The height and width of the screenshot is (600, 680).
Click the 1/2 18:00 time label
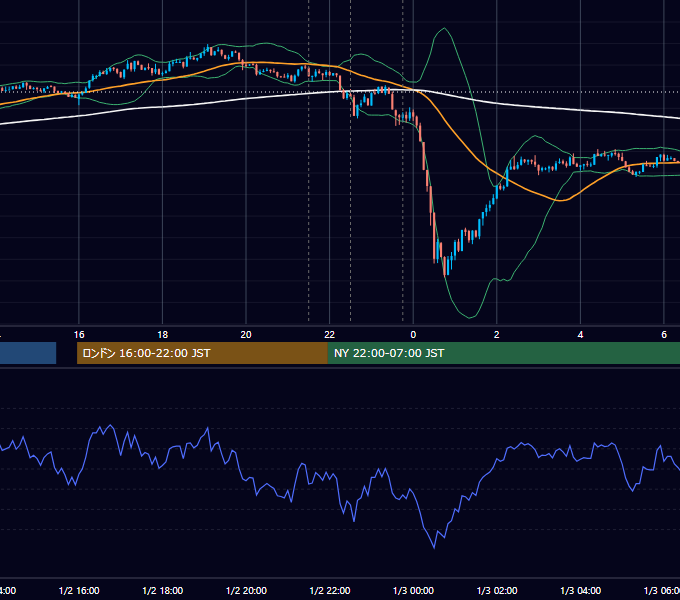point(163,590)
